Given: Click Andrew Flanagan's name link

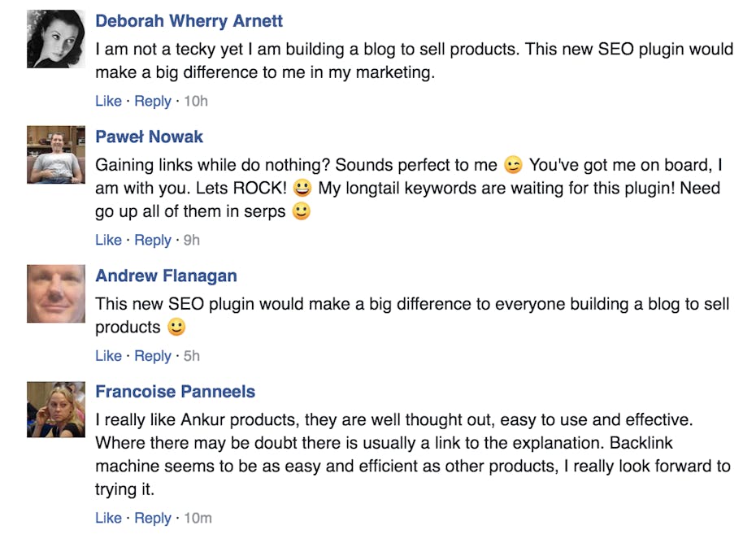Looking at the screenshot, I should (166, 276).
